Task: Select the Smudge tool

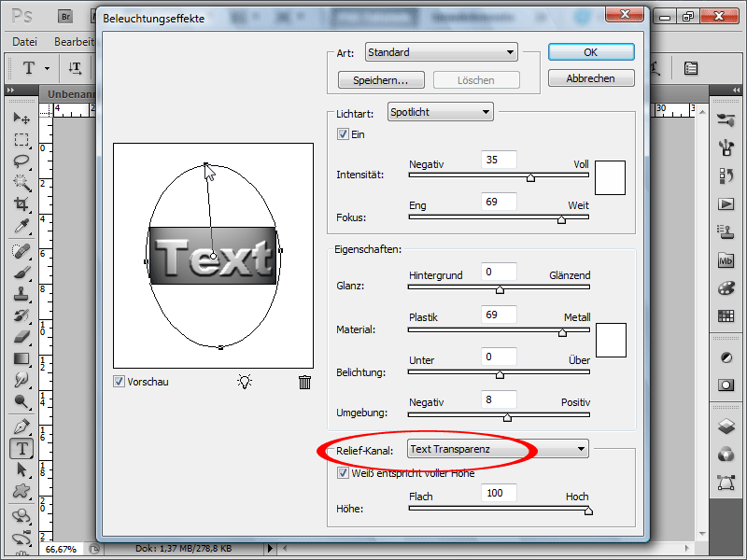Action: point(21,380)
